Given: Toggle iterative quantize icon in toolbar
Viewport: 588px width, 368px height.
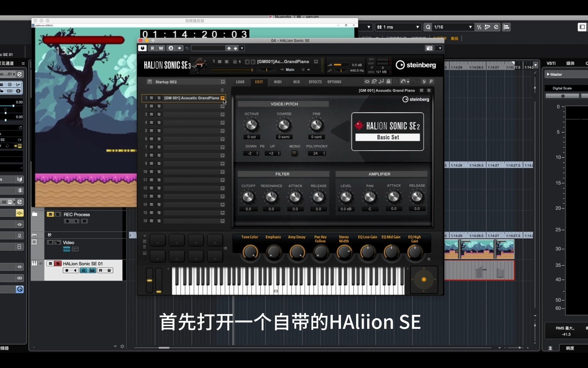Looking at the screenshot, I should pos(479,27).
